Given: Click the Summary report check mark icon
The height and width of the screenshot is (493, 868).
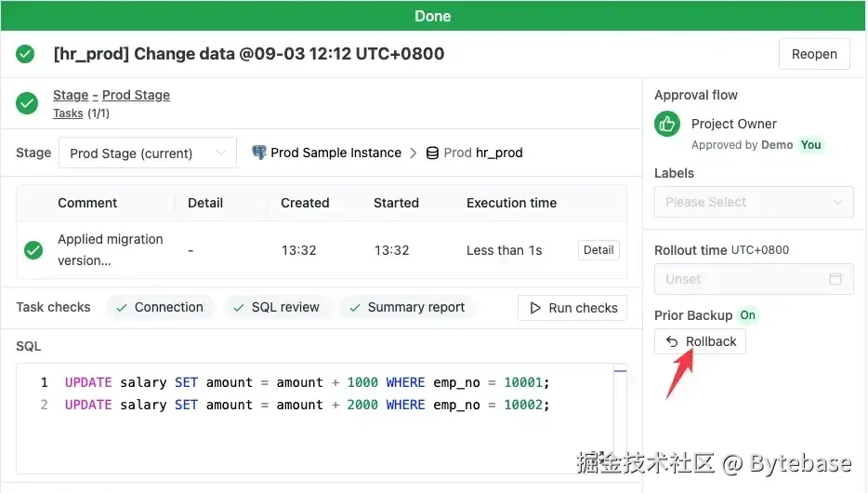Looking at the screenshot, I should [x=355, y=308].
